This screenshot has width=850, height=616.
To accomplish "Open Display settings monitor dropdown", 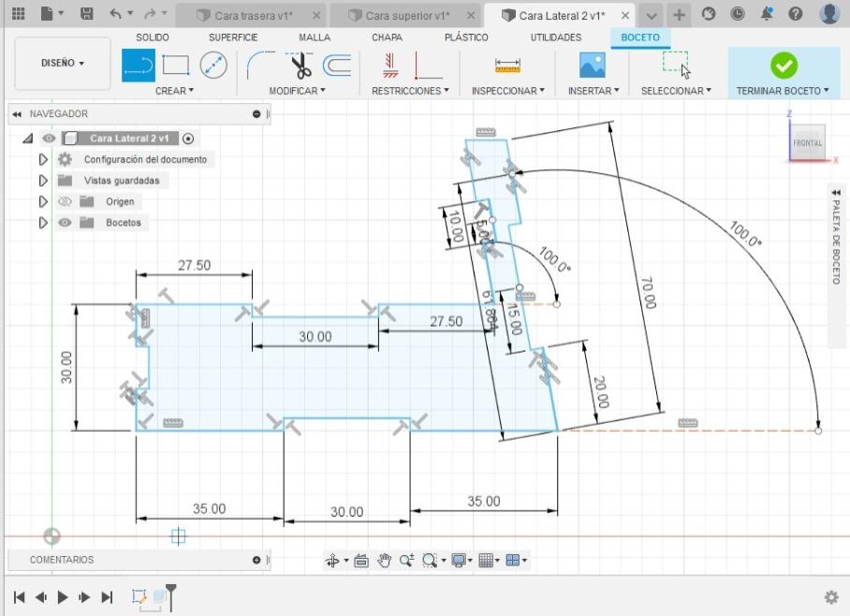I will coord(462,560).
